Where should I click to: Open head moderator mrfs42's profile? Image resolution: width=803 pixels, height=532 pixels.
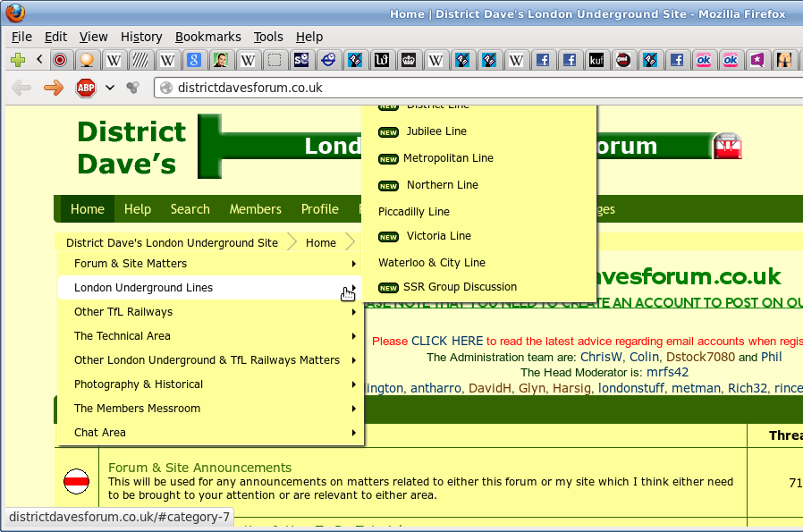pyautogui.click(x=667, y=372)
